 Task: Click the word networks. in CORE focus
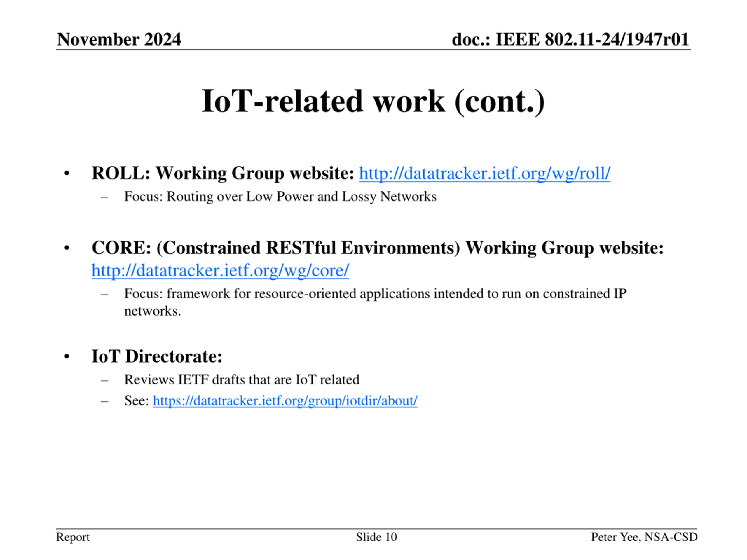click(152, 311)
